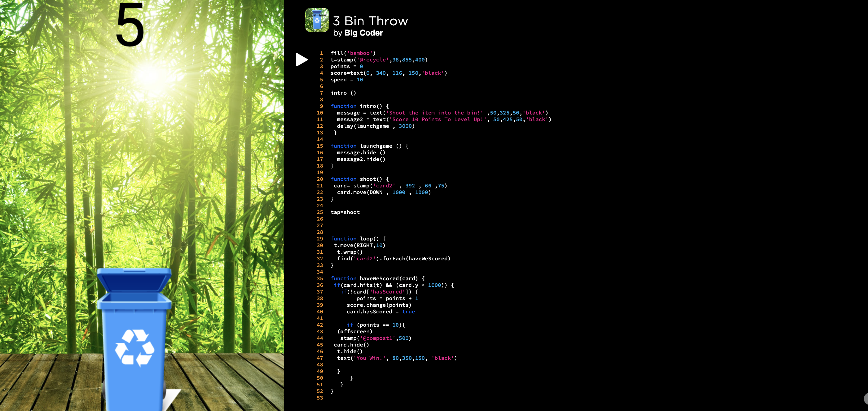Click the "function haveWeScored(card)" line
The height and width of the screenshot is (411, 868).
(377, 279)
